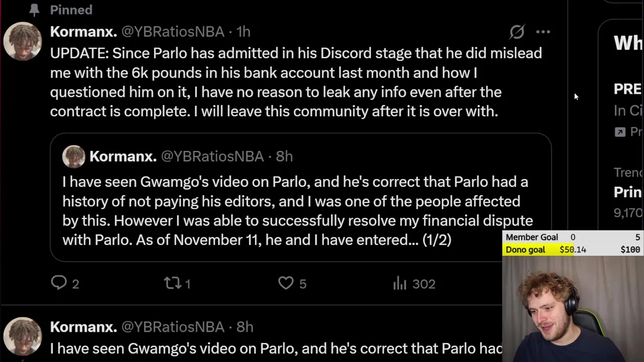
Task: Open the promoted link icon in sidebar
Action: (x=620, y=132)
